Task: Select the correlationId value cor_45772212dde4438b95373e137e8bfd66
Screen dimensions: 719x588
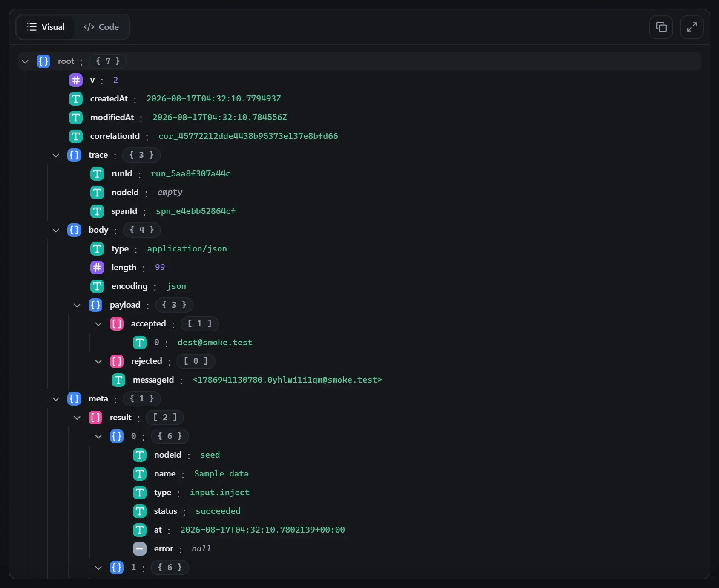Action: tap(248, 136)
